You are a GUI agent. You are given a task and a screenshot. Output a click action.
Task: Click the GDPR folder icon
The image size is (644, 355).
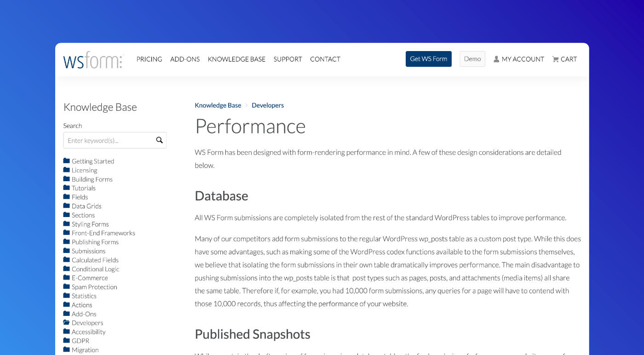tap(67, 340)
